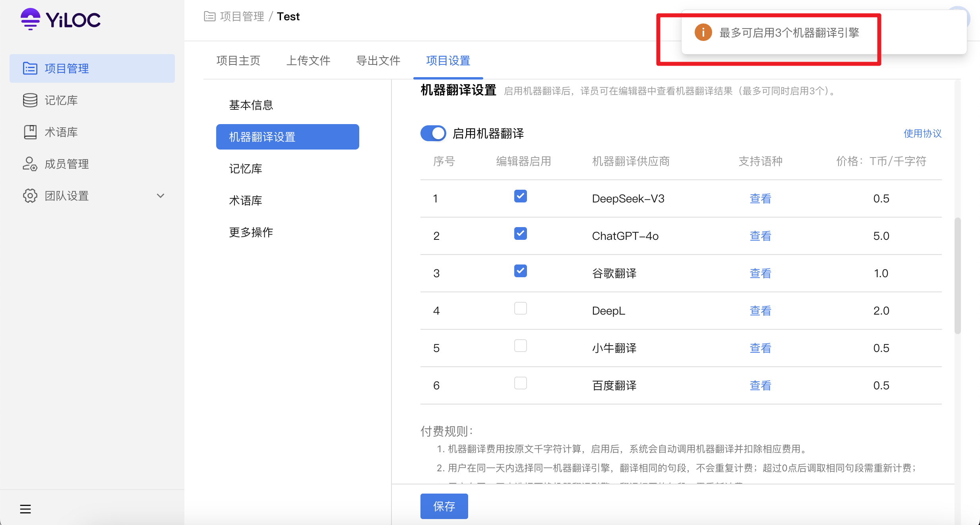The width and height of the screenshot is (980, 525).
Task: Click the notification message 最多可启用3个机器翻译引擎
Action: [x=789, y=33]
